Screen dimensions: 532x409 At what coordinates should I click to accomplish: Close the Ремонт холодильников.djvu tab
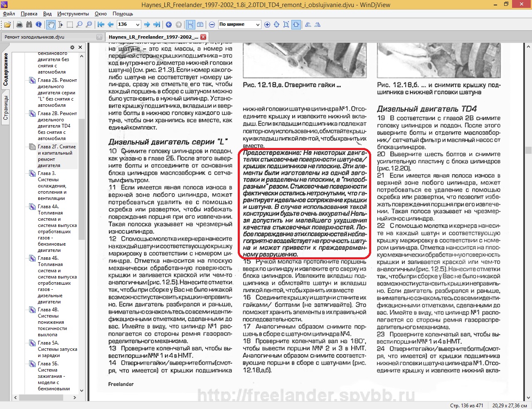coord(99,37)
